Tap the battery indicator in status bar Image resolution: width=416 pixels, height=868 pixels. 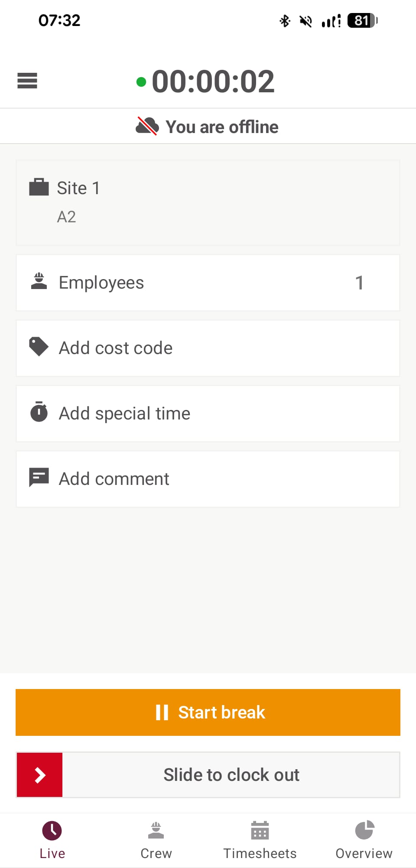pyautogui.click(x=362, y=20)
